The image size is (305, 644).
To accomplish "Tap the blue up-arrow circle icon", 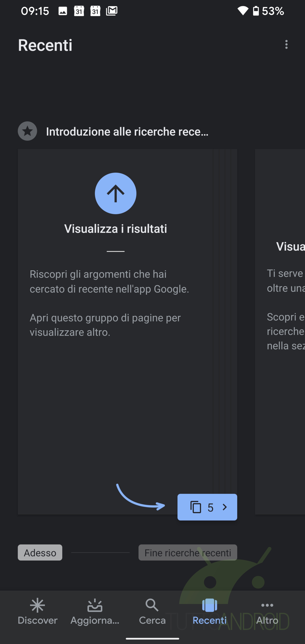I will (x=115, y=193).
